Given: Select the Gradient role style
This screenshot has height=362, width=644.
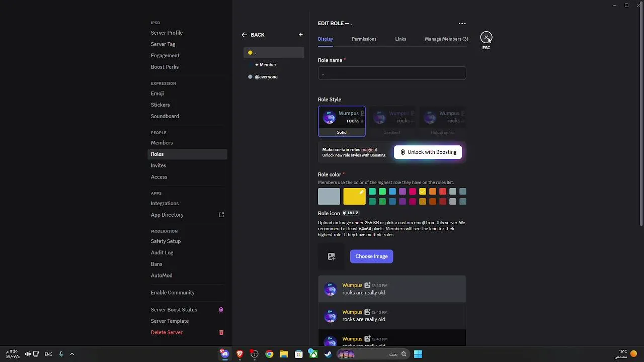Looking at the screenshot, I should [392, 121].
